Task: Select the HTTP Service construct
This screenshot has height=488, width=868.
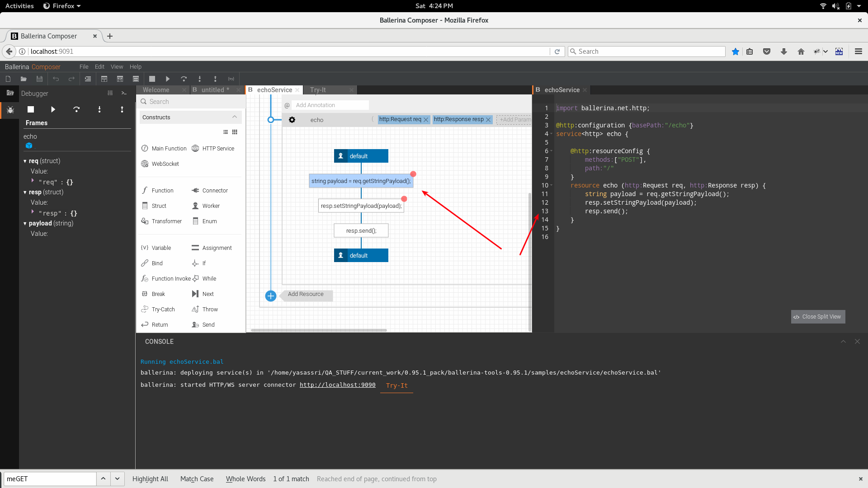Action: [213, 148]
